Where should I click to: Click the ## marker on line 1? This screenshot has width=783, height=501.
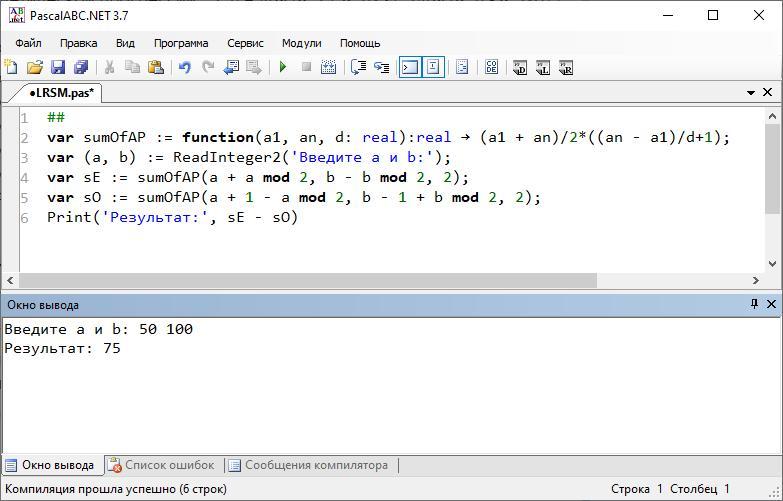tap(56, 117)
